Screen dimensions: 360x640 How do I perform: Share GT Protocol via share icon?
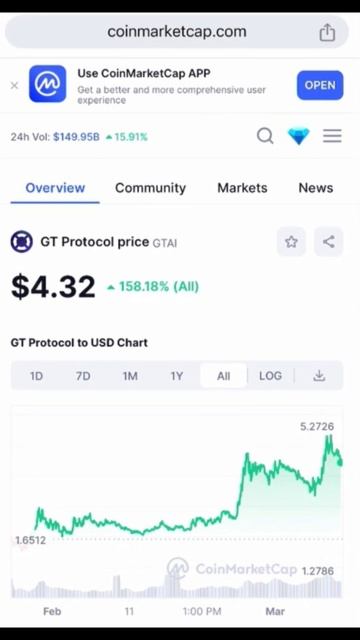329,242
